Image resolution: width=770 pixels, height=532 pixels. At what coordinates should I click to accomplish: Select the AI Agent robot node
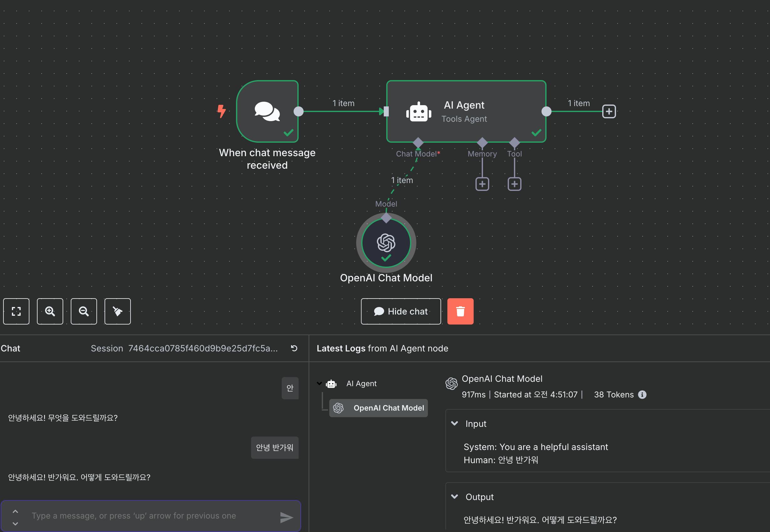[466, 111]
